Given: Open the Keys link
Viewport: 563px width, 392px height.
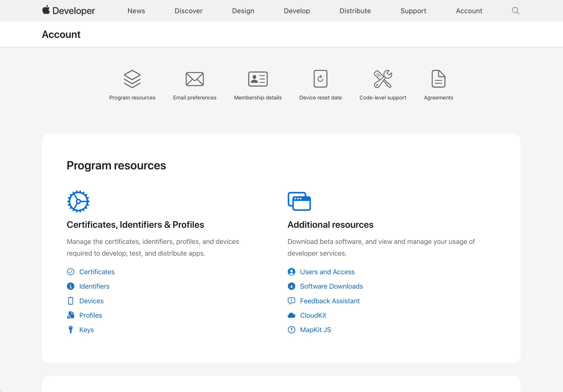Looking at the screenshot, I should click(87, 330).
